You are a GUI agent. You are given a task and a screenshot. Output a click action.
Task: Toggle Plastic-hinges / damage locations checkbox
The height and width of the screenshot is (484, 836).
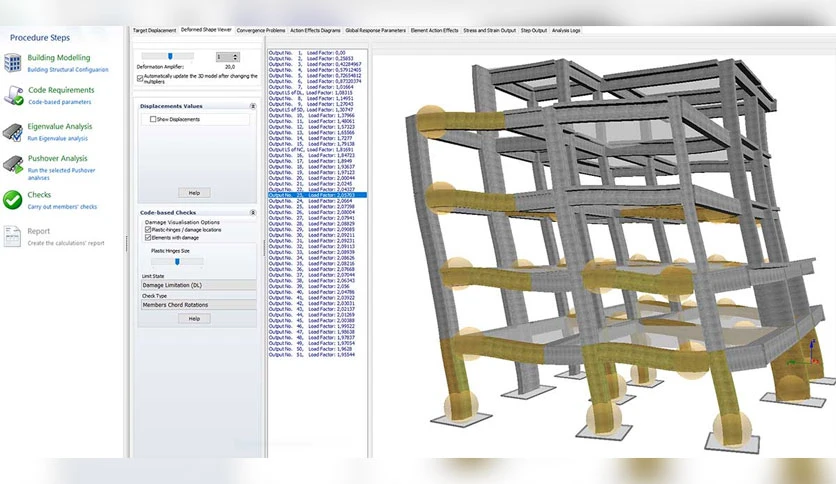[148, 230]
